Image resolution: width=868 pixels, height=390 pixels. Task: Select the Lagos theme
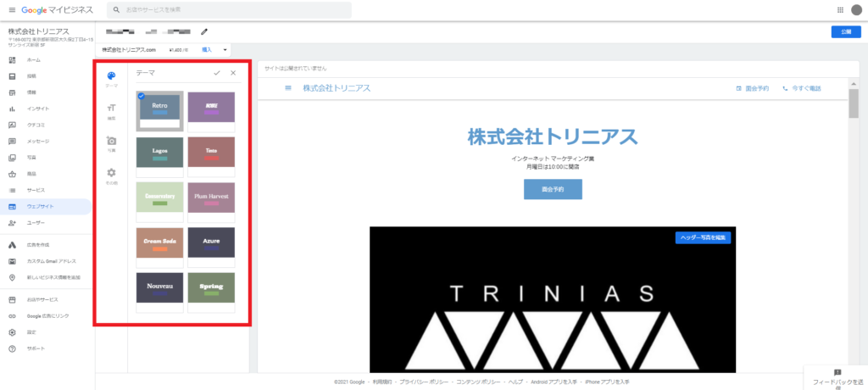(x=160, y=156)
